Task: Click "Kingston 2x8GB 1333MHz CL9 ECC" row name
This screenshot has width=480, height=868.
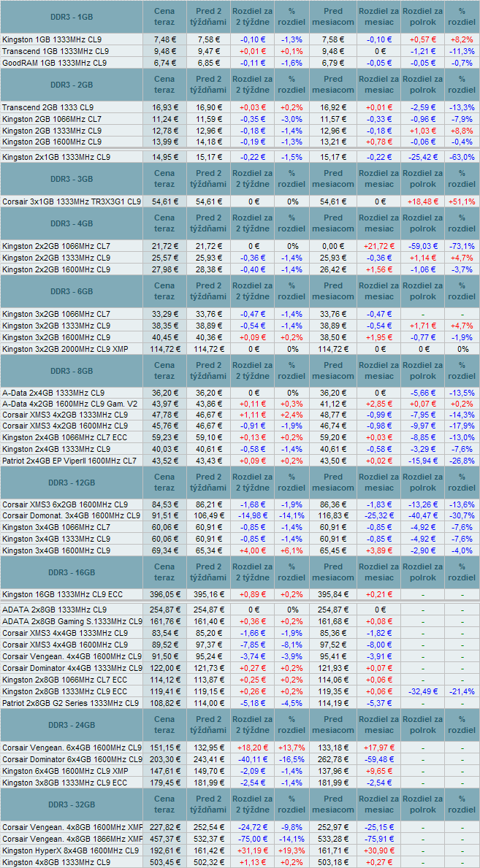Action: click(x=64, y=691)
